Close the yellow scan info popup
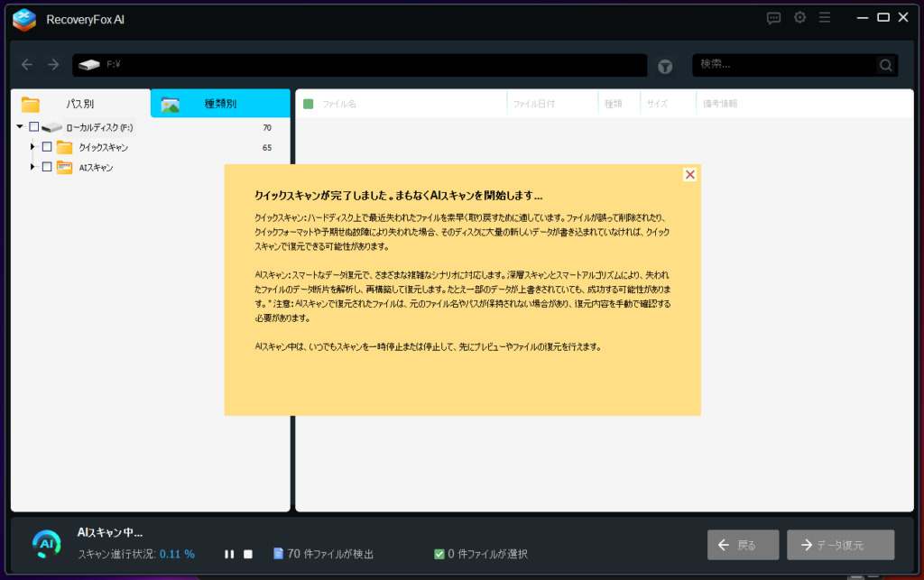Screen dimensions: 924x580 [x=689, y=175]
